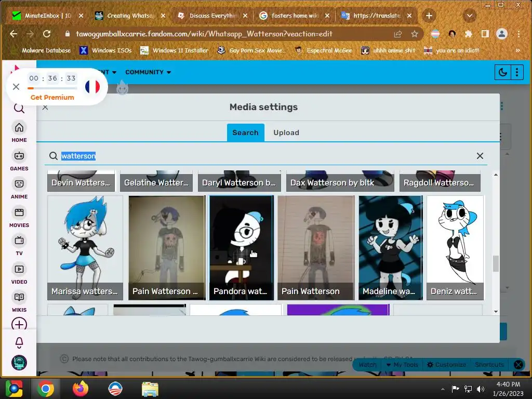The height and width of the screenshot is (399, 532).
Task: Select the Dax Watterson by bltk image
Action: point(340,181)
